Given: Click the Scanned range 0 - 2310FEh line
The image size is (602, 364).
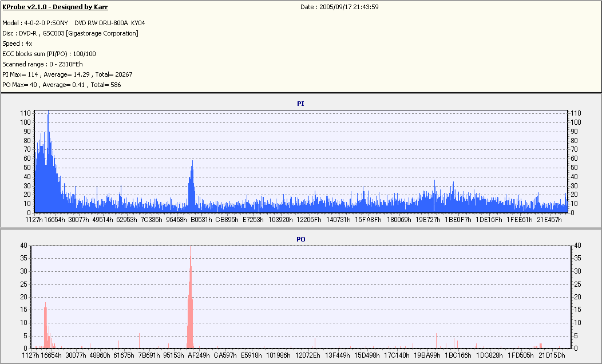Looking at the screenshot, I should 42,64.
